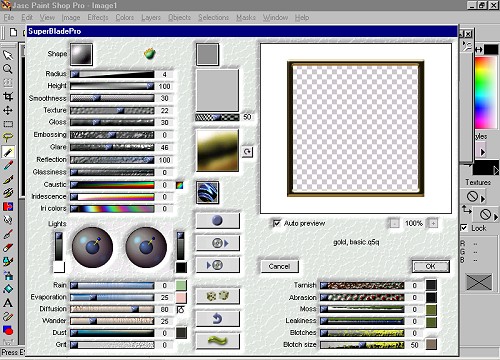Click the blue swirl texture preset icon

(x=207, y=192)
